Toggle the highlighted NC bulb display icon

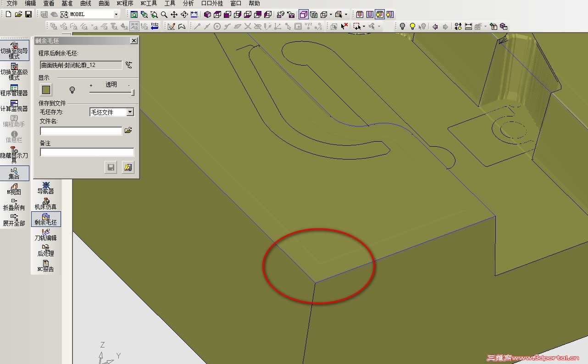tap(380, 15)
